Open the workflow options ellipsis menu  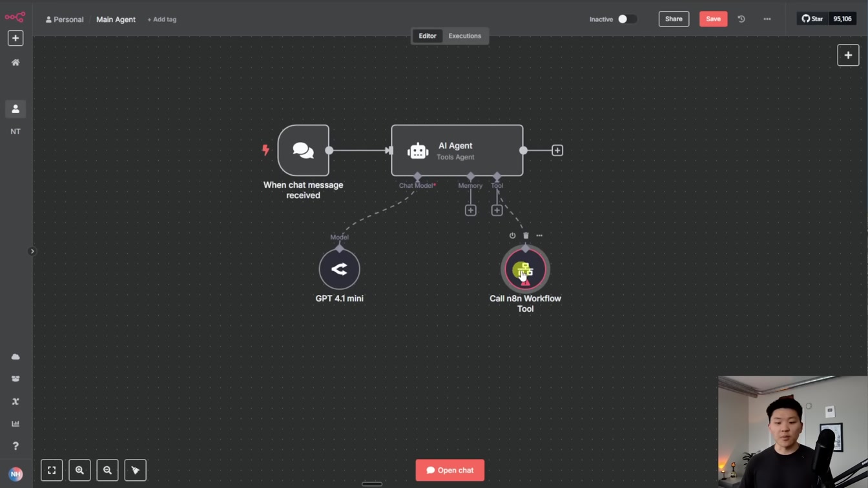(x=767, y=19)
